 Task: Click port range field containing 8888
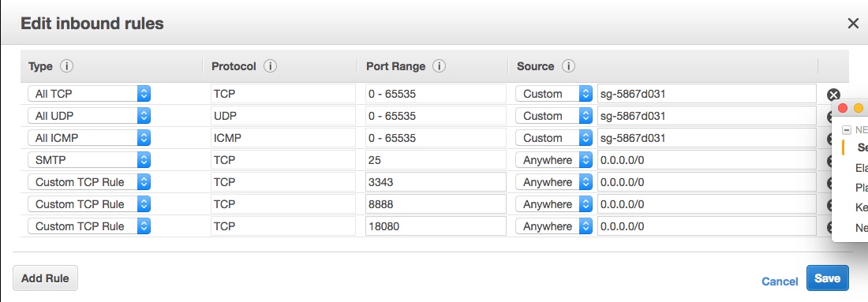tap(436, 204)
